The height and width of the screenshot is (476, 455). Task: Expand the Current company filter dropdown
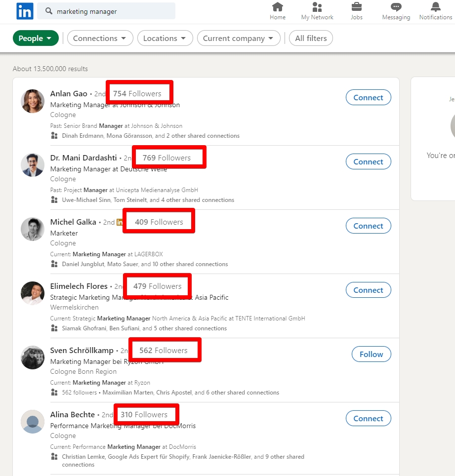point(239,38)
